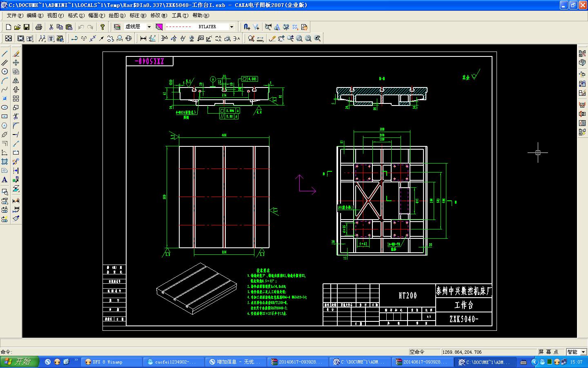Select the Line drawing tool
The width and height of the screenshot is (588, 368).
5,53
